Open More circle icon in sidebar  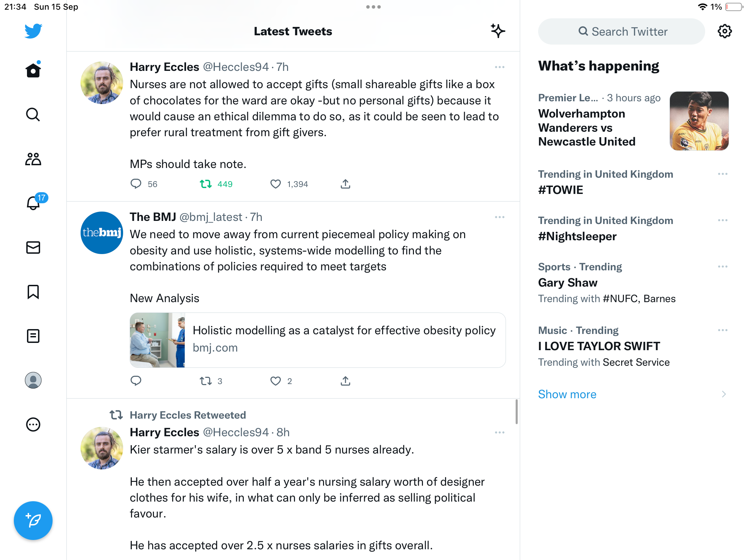[x=33, y=424]
